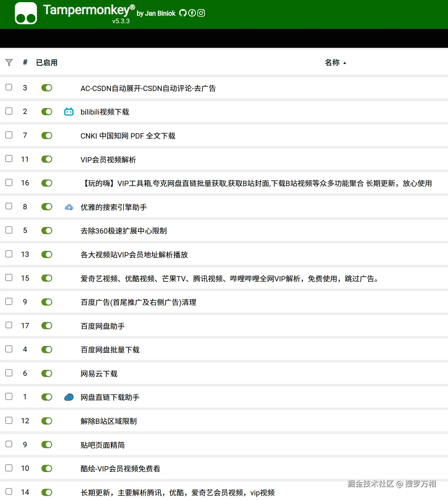Viewport: 448px width, 500px height.
Task: Toggle off 各大视频站VIP会员地址解析播放 script
Action: (47, 254)
